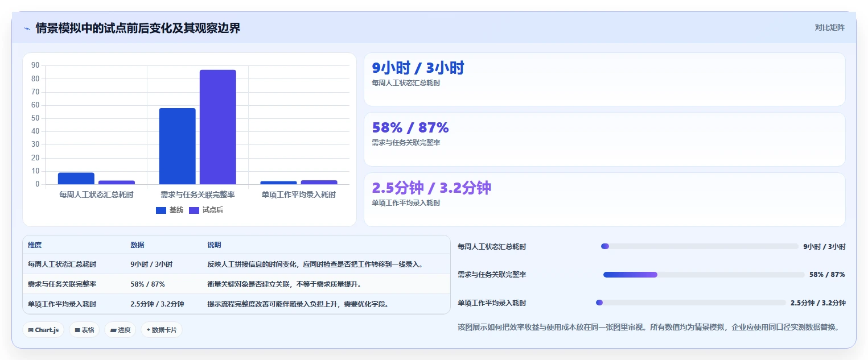Click the 试点后 bar for 每周人工状态汇总耗时
Image resolution: width=868 pixels, height=360 pixels.
(117, 183)
